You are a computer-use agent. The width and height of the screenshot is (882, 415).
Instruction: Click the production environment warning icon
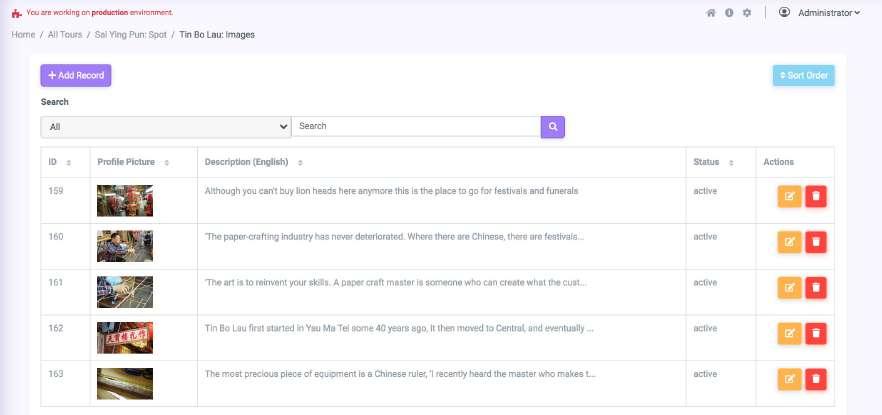17,13
